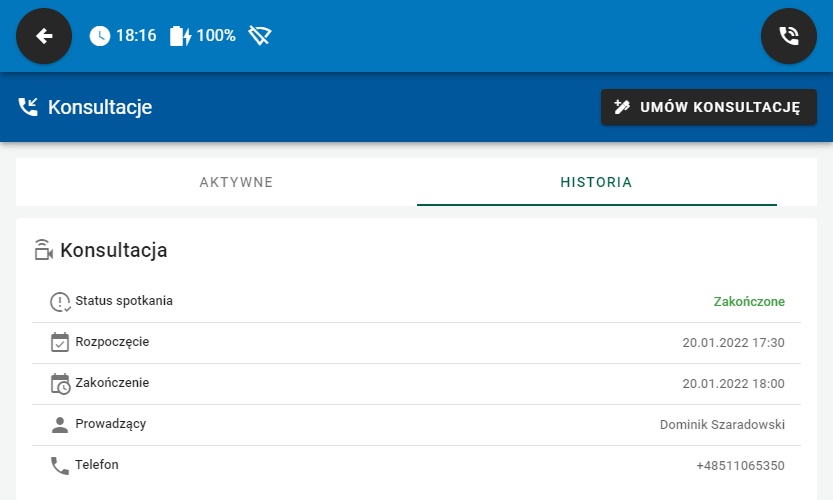Click the Prowadzący person icon
Image resolution: width=833 pixels, height=500 pixels.
point(60,424)
